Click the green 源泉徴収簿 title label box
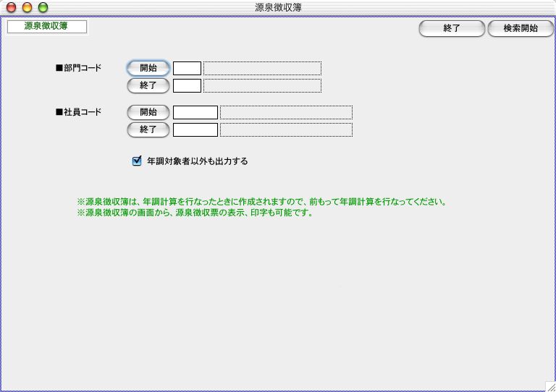This screenshot has height=392, width=556. [x=47, y=27]
